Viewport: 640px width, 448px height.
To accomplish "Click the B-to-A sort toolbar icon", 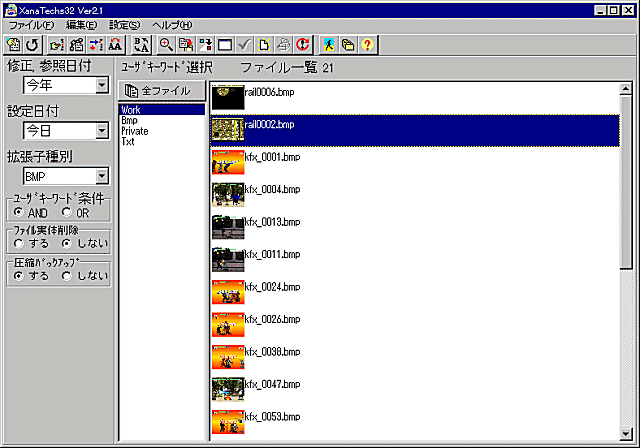I will (142, 44).
